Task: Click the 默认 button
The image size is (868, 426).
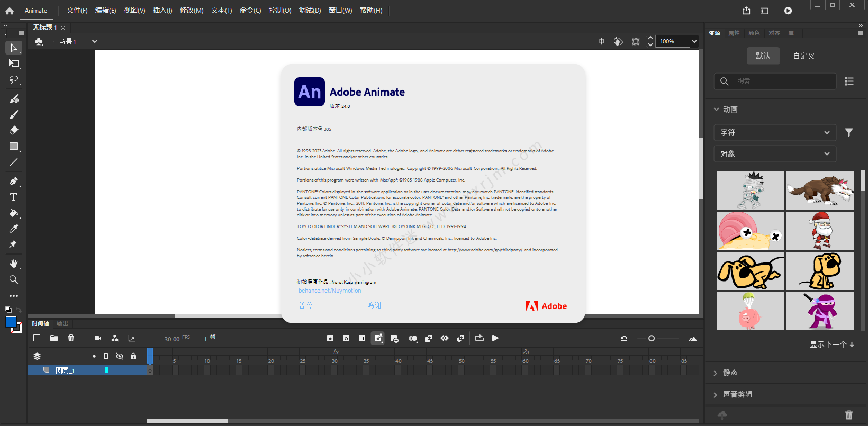Action: 763,56
